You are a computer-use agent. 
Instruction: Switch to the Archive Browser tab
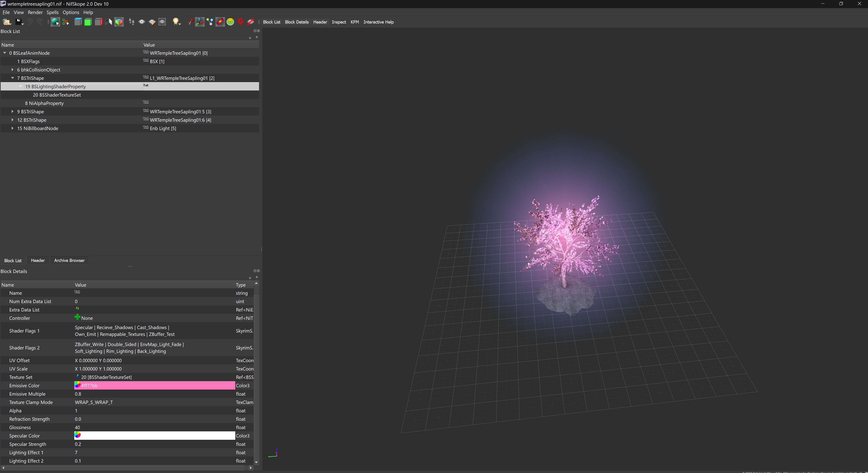69,260
